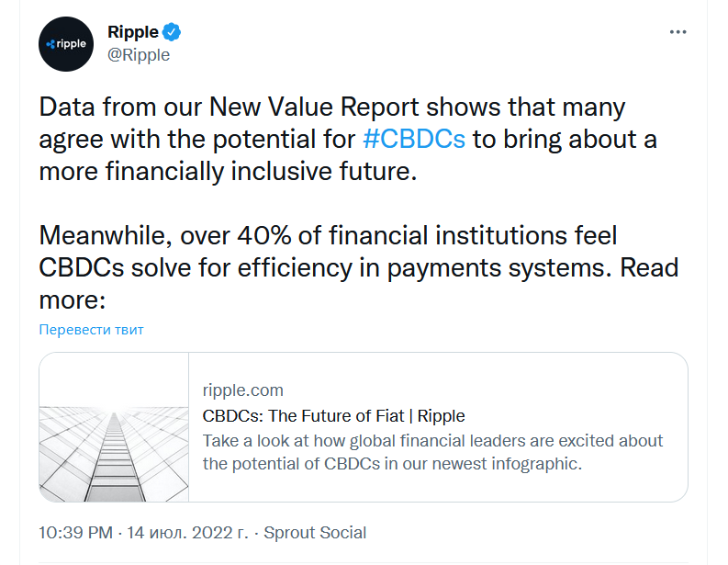Open the tweet's three-dot more menu
The image size is (728, 565).
point(678,32)
